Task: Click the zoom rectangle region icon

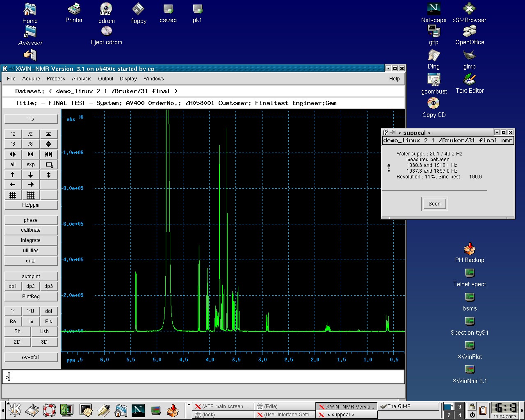Action: pos(49,164)
